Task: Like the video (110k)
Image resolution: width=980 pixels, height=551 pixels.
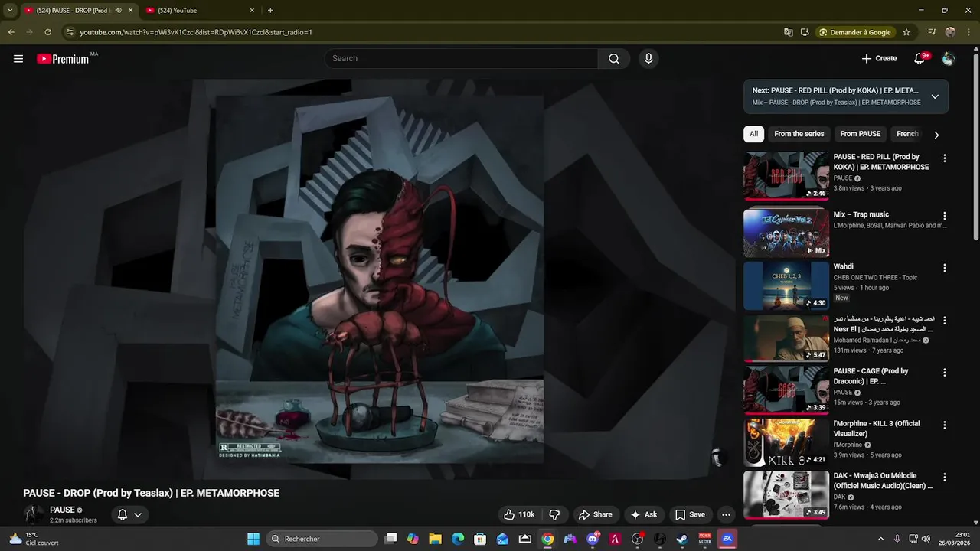Action: [x=518, y=515]
